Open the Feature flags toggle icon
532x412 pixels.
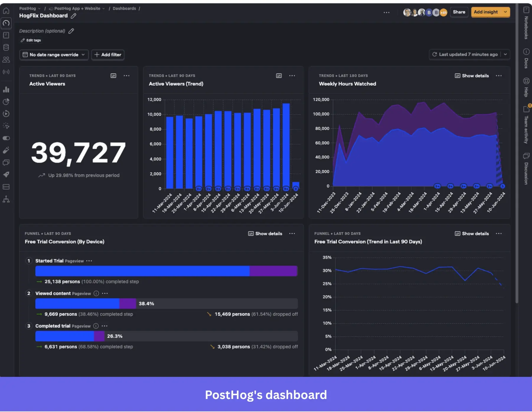[6, 138]
